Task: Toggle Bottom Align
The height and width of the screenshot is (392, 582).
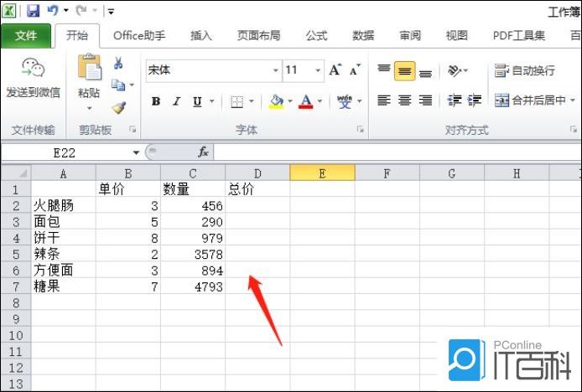Action: tap(425, 72)
